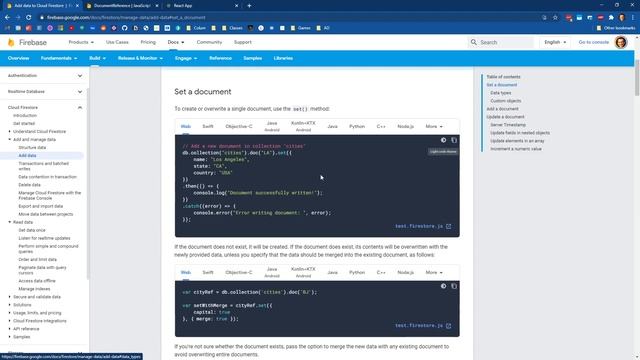Expand the Engage menu
The height and width of the screenshot is (360, 640).
pyautogui.click(x=186, y=58)
